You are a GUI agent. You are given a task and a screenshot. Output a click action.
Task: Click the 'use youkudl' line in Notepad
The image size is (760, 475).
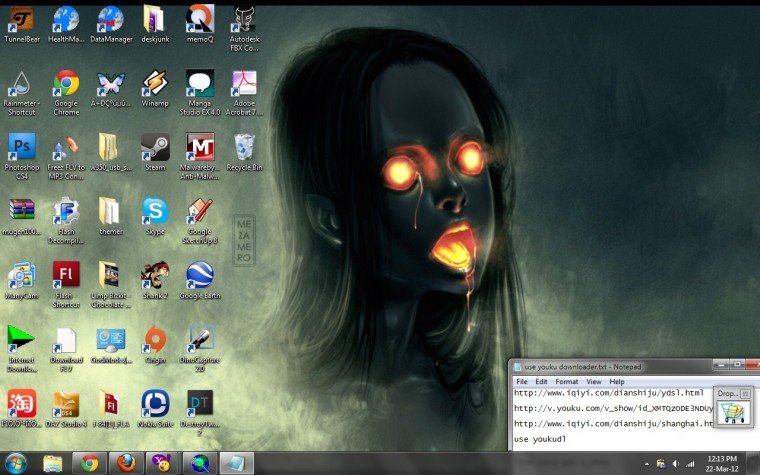[540, 439]
